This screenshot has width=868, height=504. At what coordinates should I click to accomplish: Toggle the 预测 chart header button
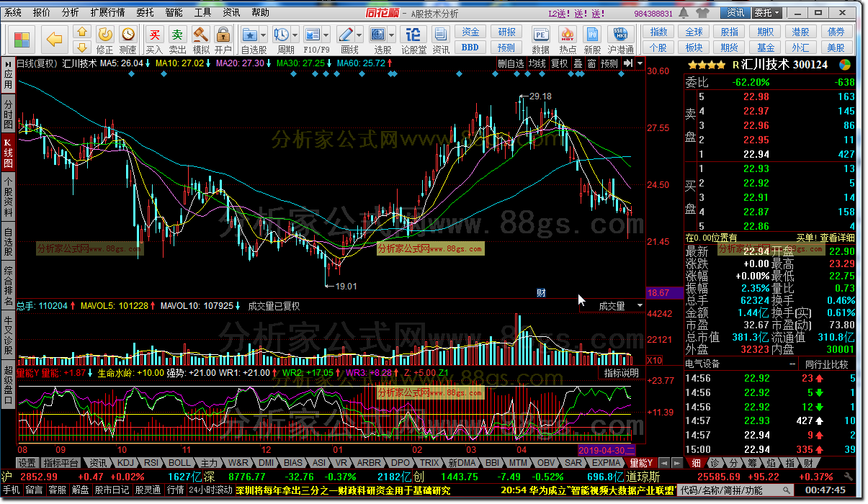(x=609, y=63)
